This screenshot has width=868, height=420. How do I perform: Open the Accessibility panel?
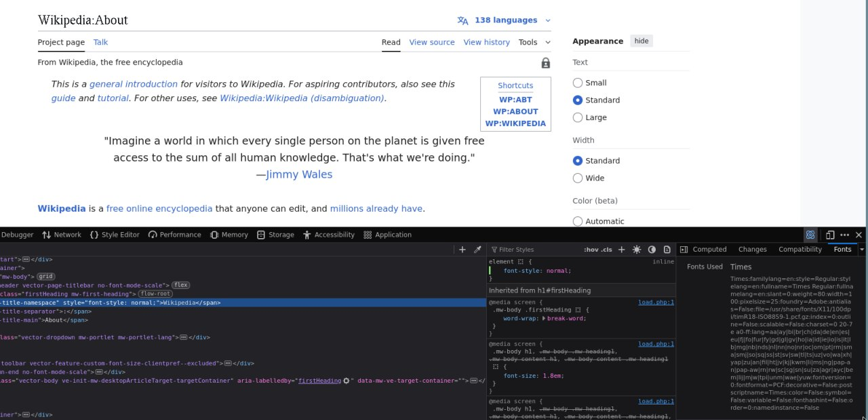[329, 235]
